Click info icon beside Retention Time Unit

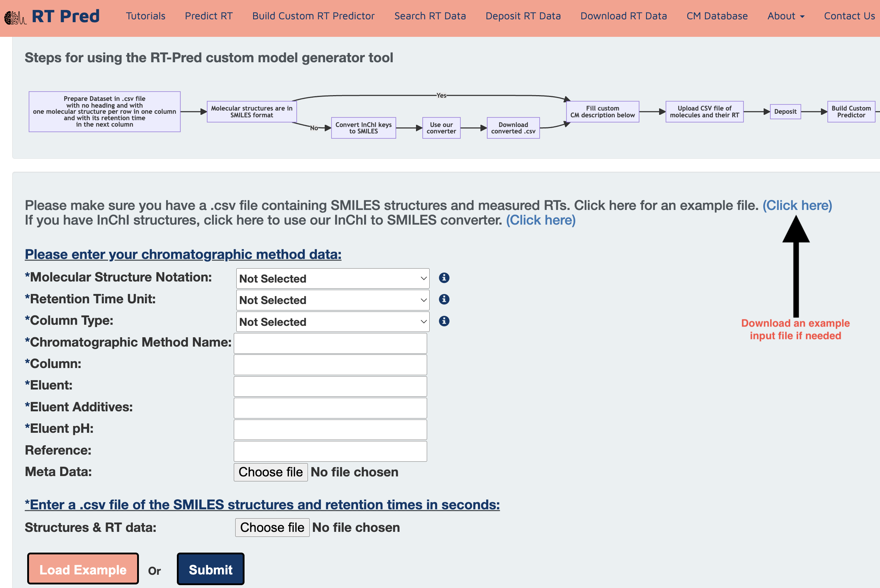[444, 299]
